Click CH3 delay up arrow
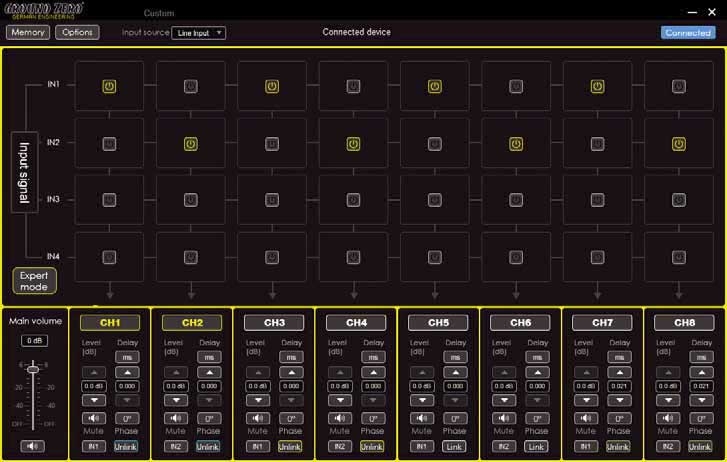Image resolution: width=727 pixels, height=462 pixels. (x=290, y=372)
